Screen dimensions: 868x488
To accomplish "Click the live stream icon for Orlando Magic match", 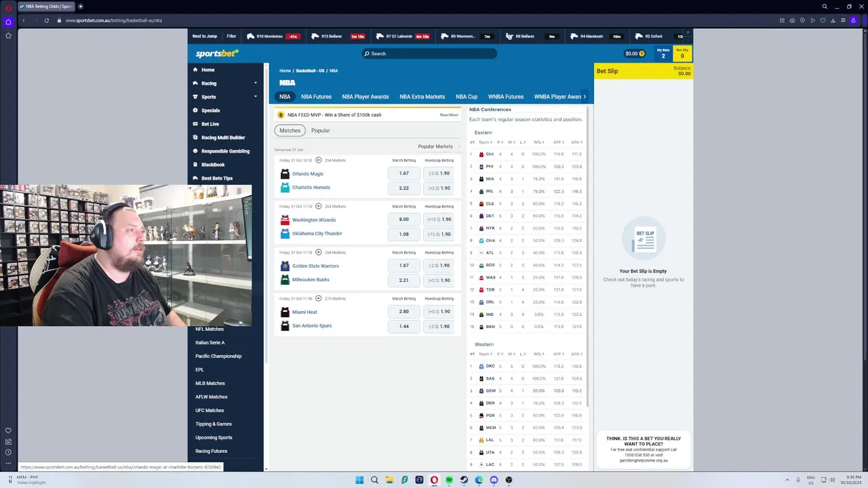I will (318, 160).
